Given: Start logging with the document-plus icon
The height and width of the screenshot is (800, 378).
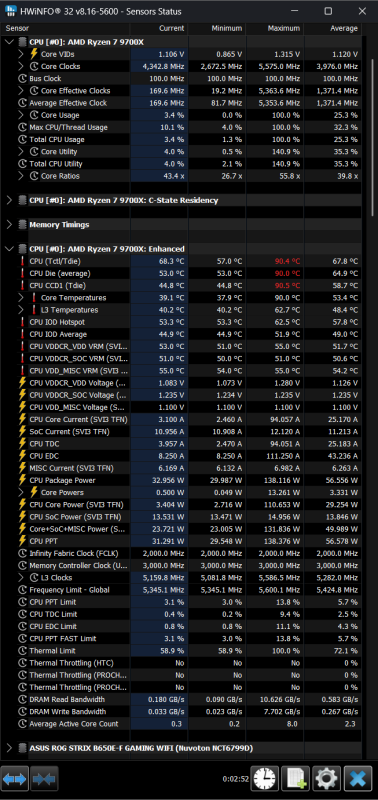Looking at the screenshot, I should (295, 779).
